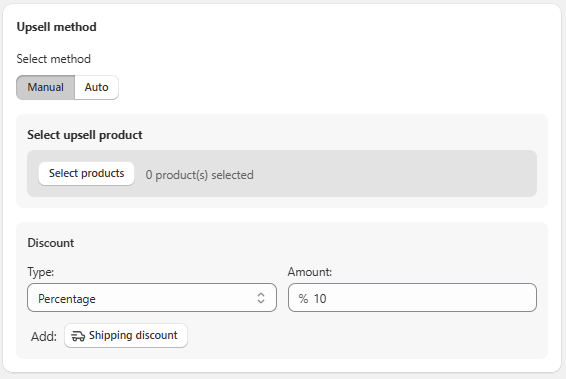Image resolution: width=566 pixels, height=379 pixels.
Task: Click the % prefix symbol in Amount
Action: tap(303, 299)
